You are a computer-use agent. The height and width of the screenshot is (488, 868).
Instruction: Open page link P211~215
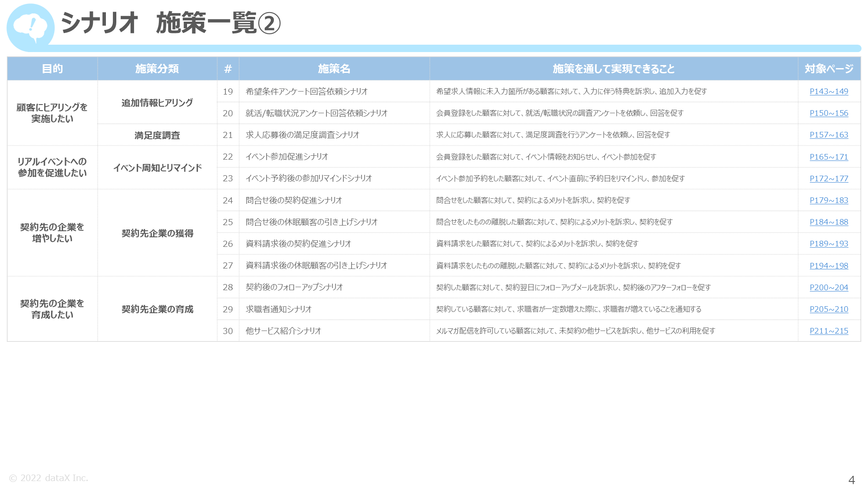point(829,331)
